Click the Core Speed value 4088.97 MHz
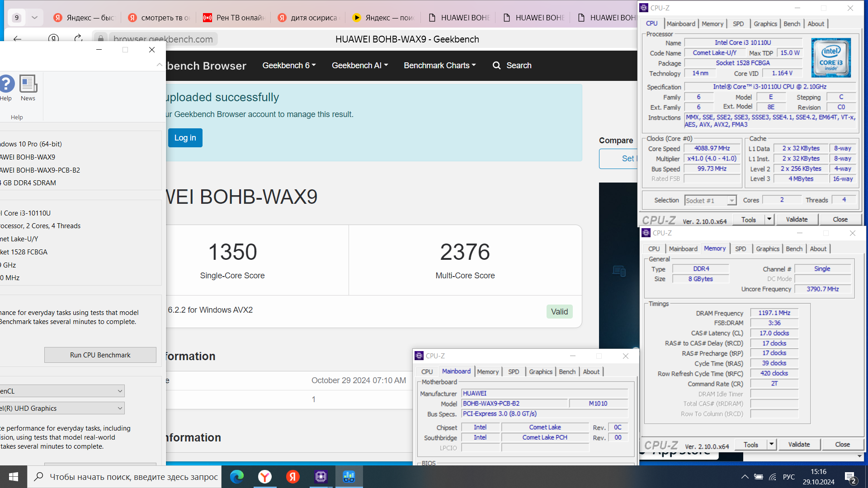Screen dimensions: 868x488 pyautogui.click(x=712, y=148)
